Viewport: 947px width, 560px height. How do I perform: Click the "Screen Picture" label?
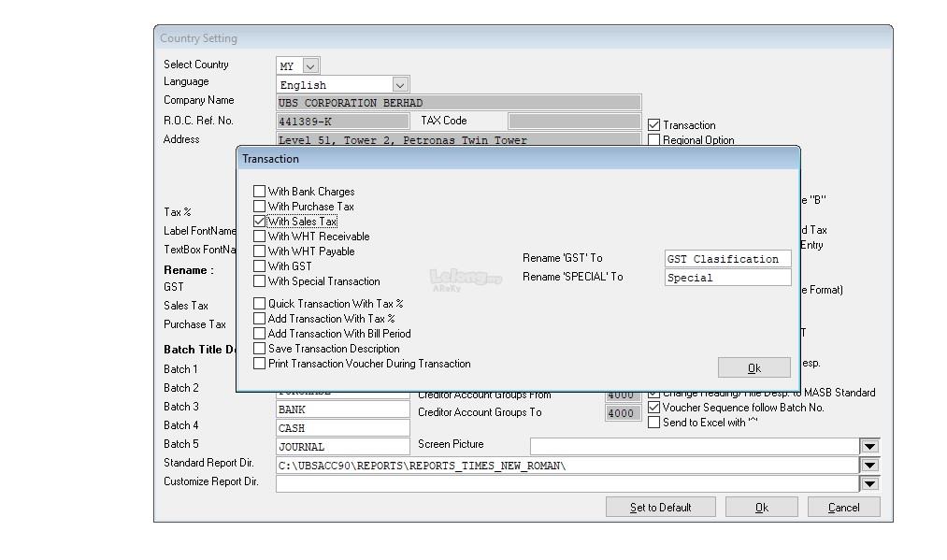click(x=451, y=444)
